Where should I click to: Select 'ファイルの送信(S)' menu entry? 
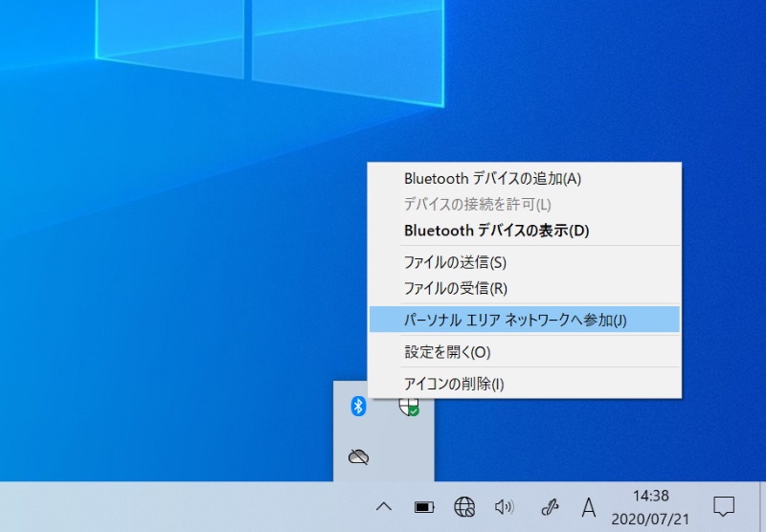tap(455, 262)
